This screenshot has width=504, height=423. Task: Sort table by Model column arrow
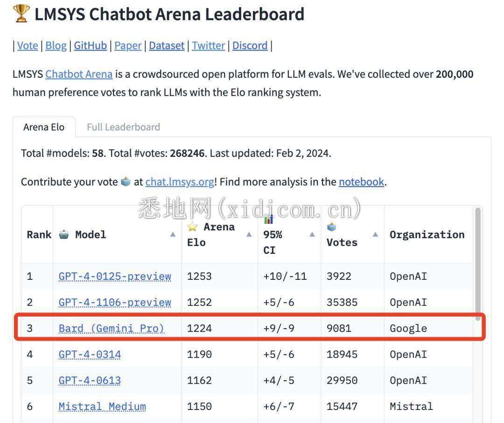click(173, 235)
